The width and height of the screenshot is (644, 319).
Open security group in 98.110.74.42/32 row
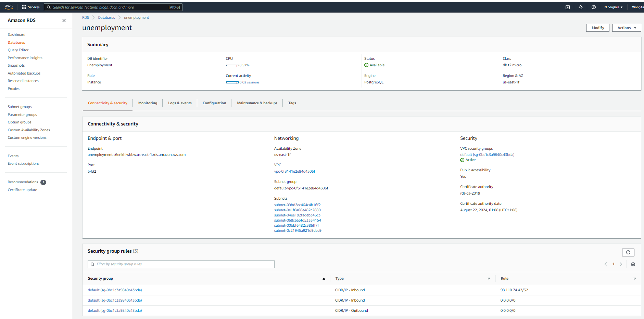(115, 290)
